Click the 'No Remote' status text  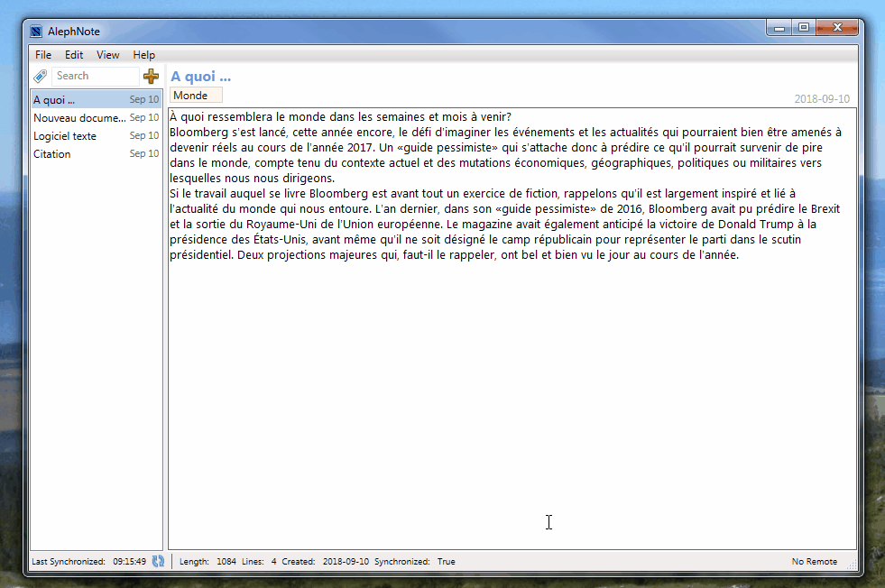point(814,562)
